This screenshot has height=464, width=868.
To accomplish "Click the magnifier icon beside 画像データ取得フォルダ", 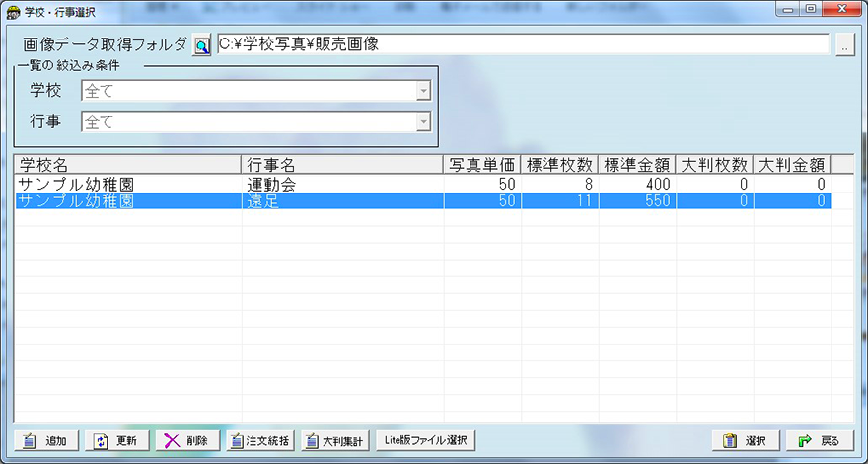I will click(x=201, y=45).
